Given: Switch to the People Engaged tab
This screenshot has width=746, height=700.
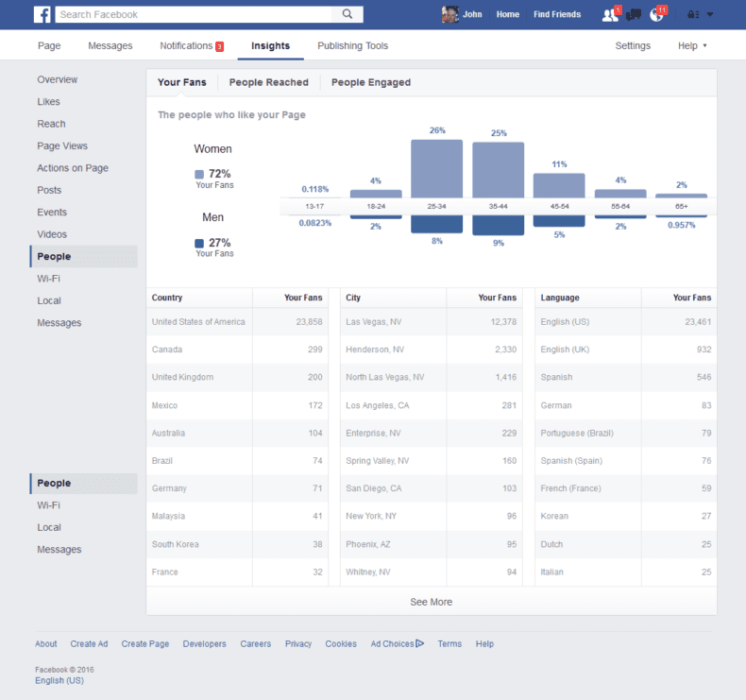Looking at the screenshot, I should coord(370,82).
